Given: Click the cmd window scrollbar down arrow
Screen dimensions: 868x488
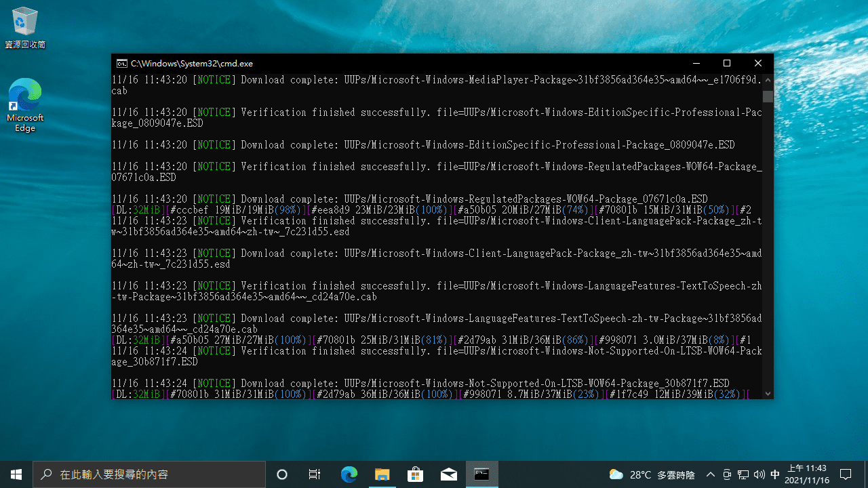Looking at the screenshot, I should 768,393.
